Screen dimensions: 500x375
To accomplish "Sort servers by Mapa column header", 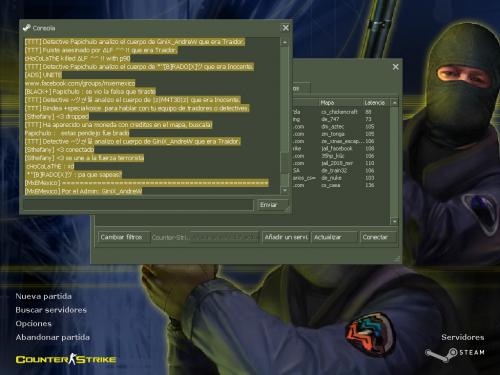I will click(340, 103).
